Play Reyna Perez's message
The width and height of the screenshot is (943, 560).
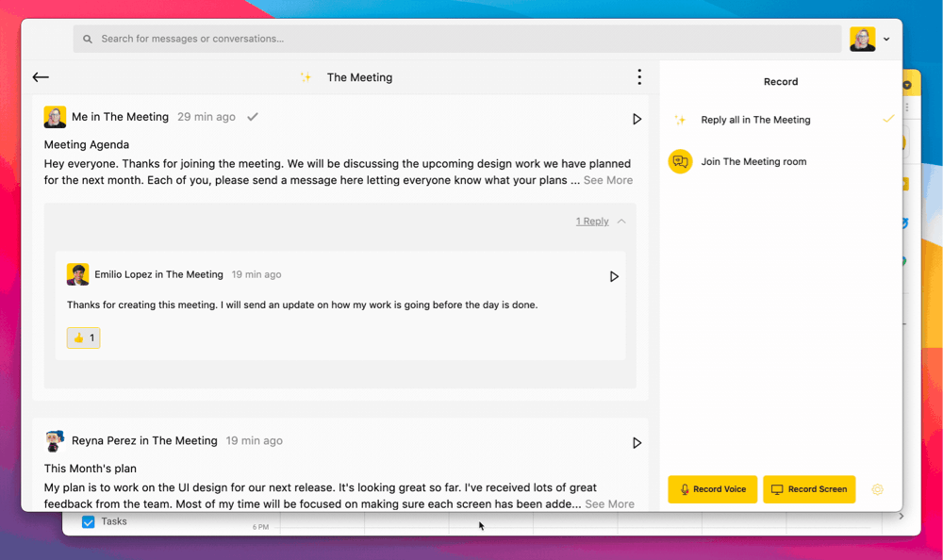click(x=637, y=443)
